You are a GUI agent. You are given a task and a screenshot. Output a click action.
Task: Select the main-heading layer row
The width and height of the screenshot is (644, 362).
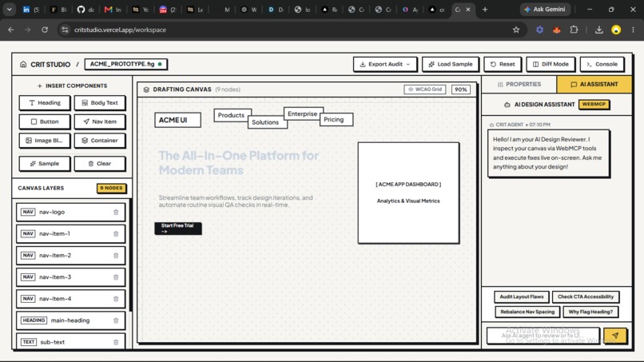pyautogui.click(x=70, y=320)
